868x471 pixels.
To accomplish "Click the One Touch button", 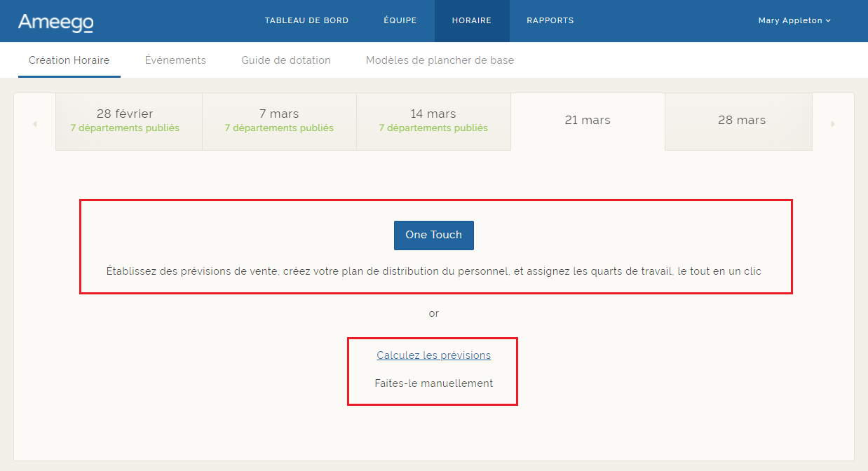I will (x=433, y=235).
